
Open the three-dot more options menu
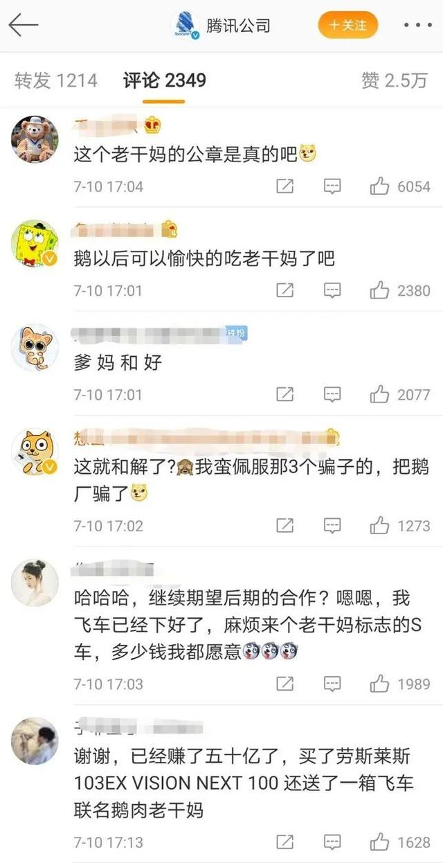417,26
